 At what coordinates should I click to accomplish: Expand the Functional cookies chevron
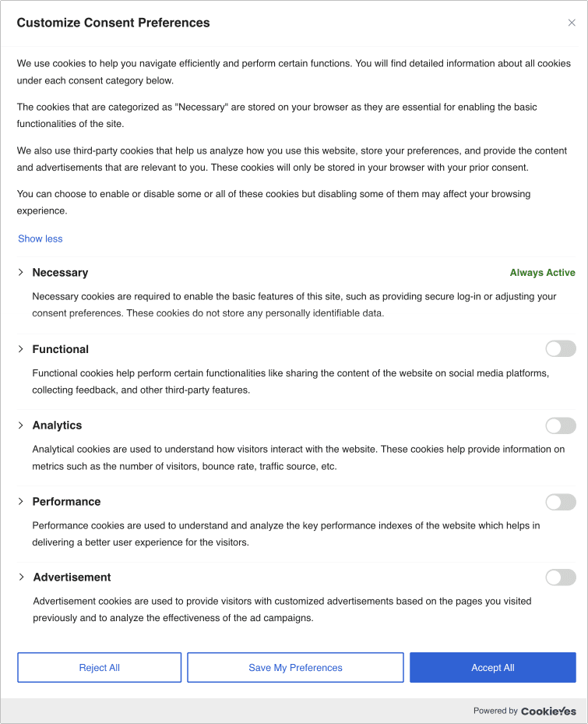(x=20, y=349)
